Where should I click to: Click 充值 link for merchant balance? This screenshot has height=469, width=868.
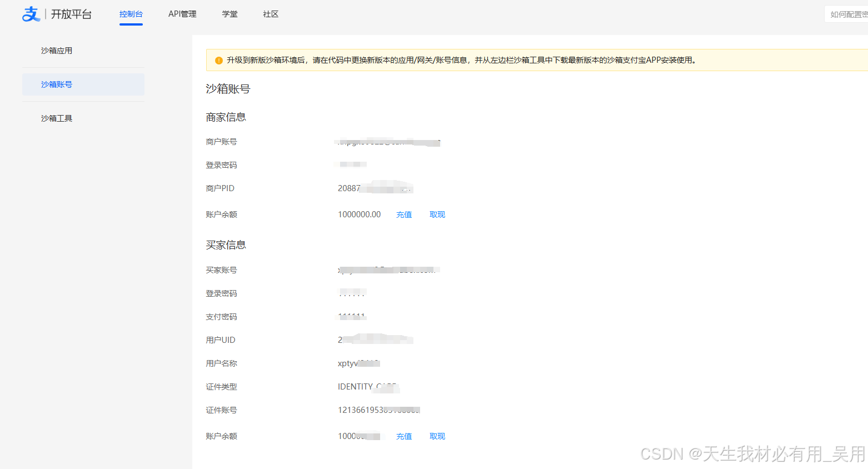[404, 214]
